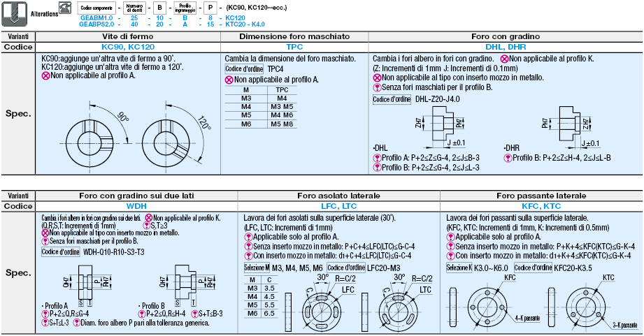
Task: Open the WDH code link
Action: tap(137, 206)
